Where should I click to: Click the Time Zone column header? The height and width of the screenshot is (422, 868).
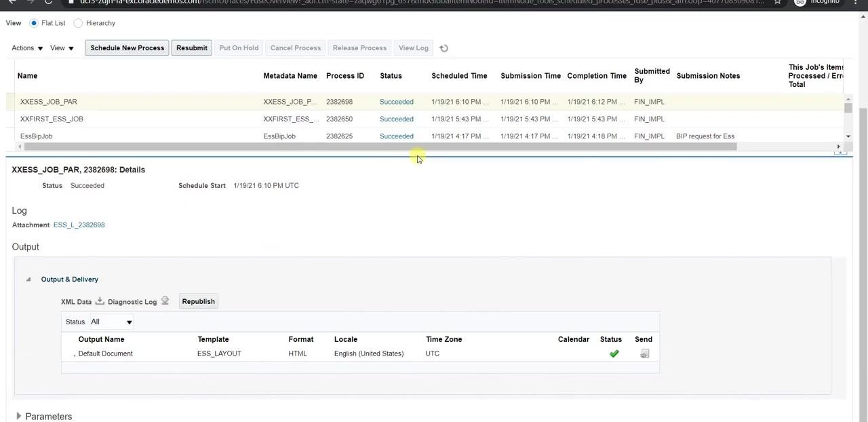point(444,339)
